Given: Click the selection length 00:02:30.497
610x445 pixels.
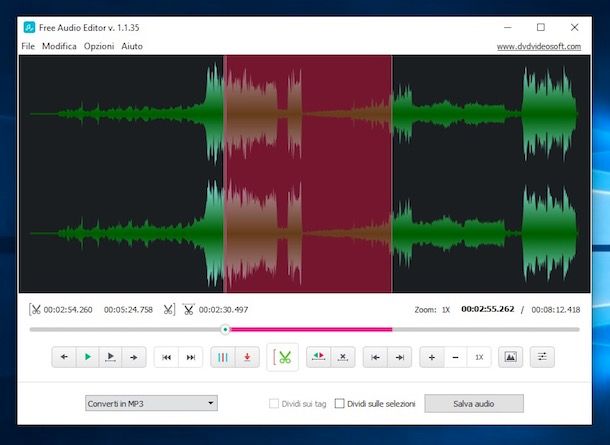Looking at the screenshot, I should pyautogui.click(x=223, y=310).
